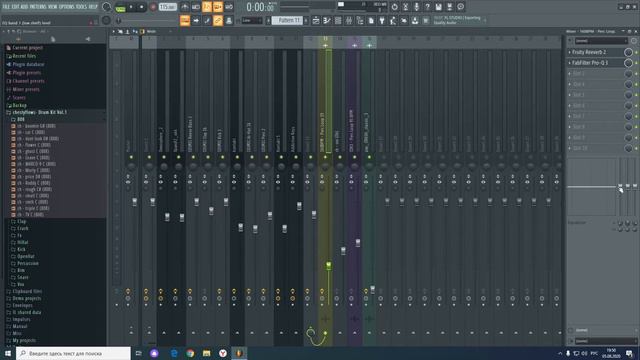
Task: Open the plugin picker plug icon
Action: click(382, 20)
